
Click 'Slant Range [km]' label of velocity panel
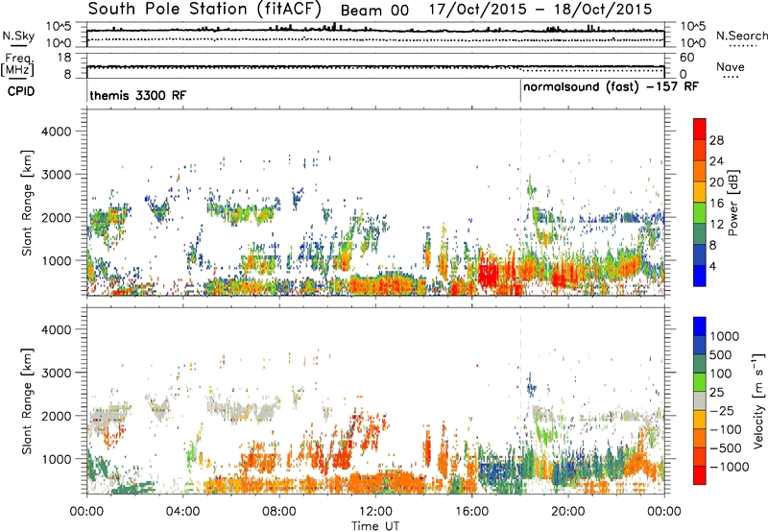(x=27, y=401)
